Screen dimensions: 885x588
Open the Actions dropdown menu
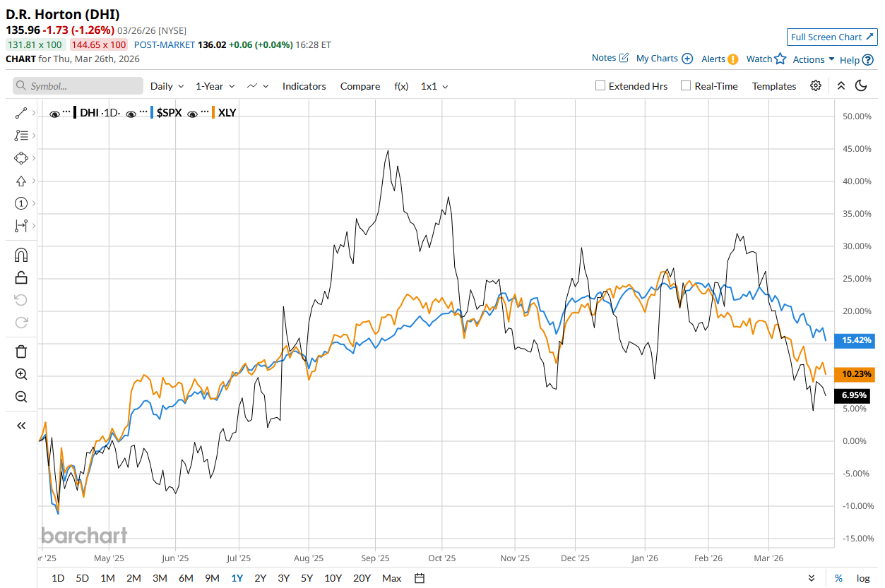(x=814, y=59)
